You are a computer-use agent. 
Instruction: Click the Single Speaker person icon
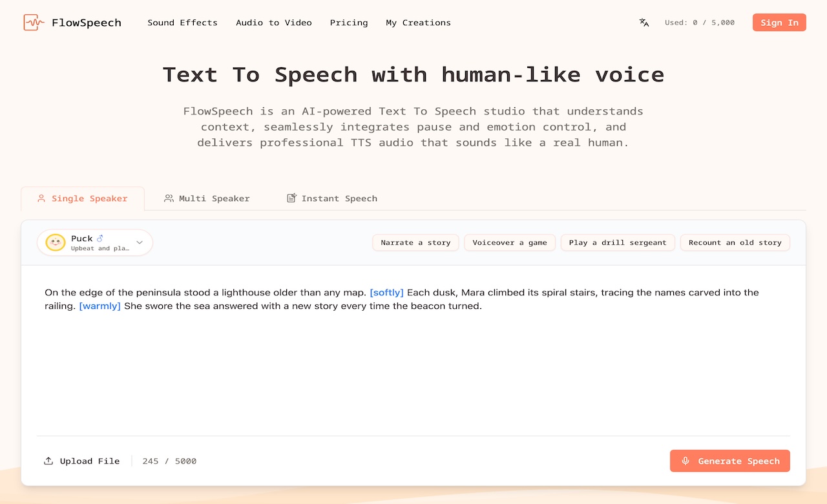pyautogui.click(x=41, y=198)
